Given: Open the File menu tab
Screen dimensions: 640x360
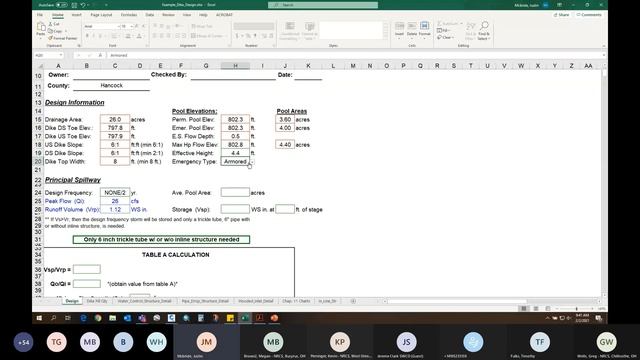Looking at the screenshot, I should point(40,15).
